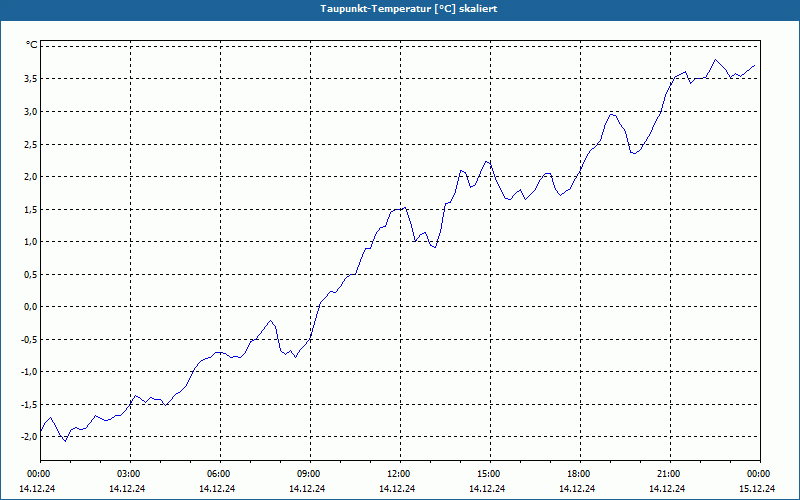Select the '-1,5' y-axis value
The image size is (800, 500).
30,404
